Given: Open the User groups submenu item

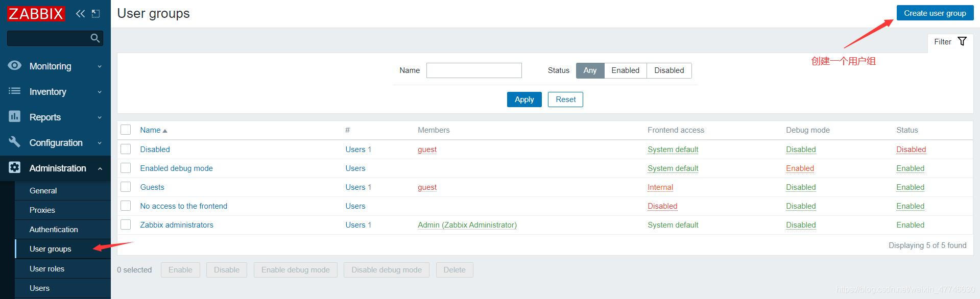Looking at the screenshot, I should (x=63, y=248).
